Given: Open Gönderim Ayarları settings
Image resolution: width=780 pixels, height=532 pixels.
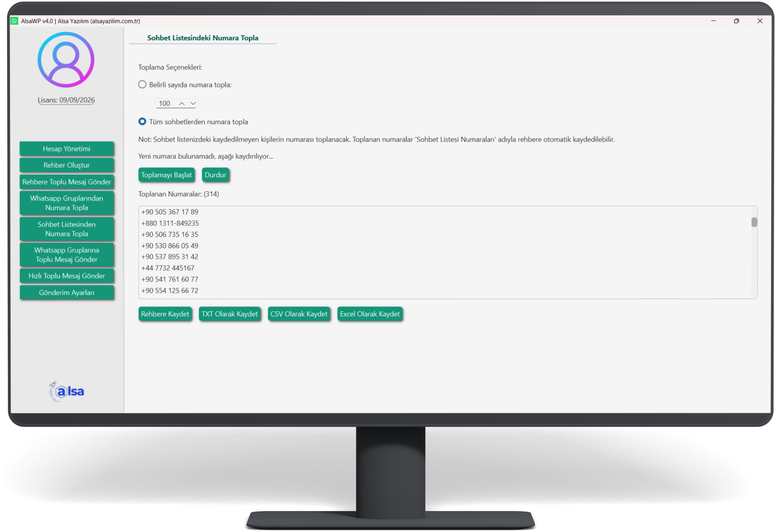Looking at the screenshot, I should [x=66, y=292].
